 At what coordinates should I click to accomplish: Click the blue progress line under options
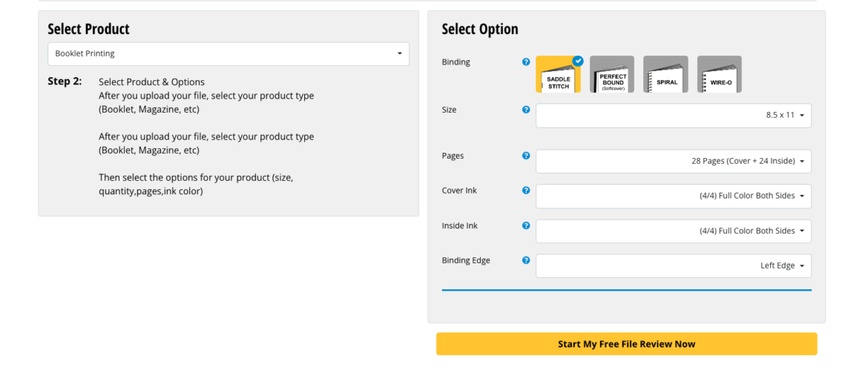point(626,290)
